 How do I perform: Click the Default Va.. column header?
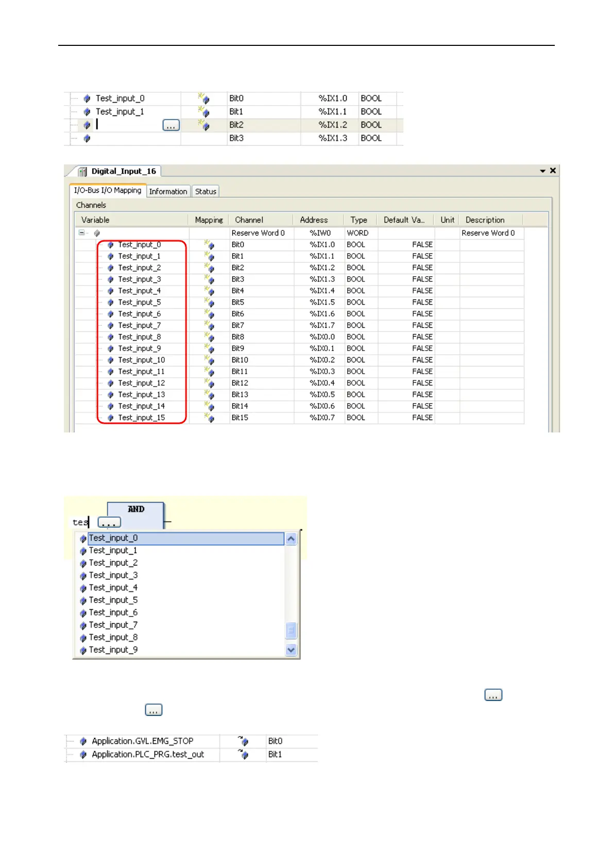(x=405, y=220)
